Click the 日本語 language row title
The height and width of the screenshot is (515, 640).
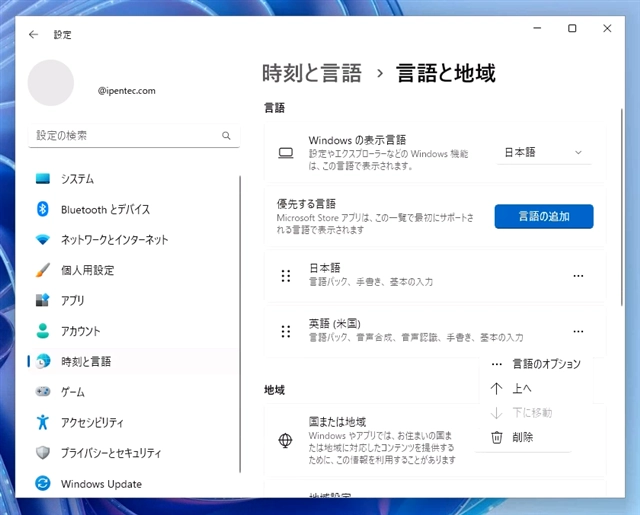tap(325, 268)
